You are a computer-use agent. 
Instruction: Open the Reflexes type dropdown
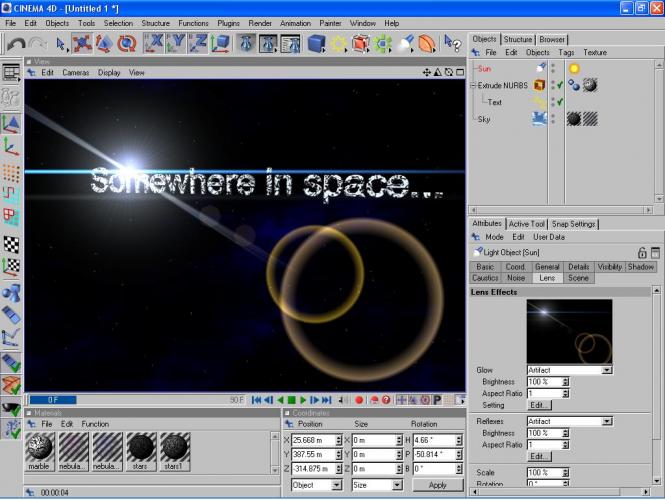click(x=607, y=422)
